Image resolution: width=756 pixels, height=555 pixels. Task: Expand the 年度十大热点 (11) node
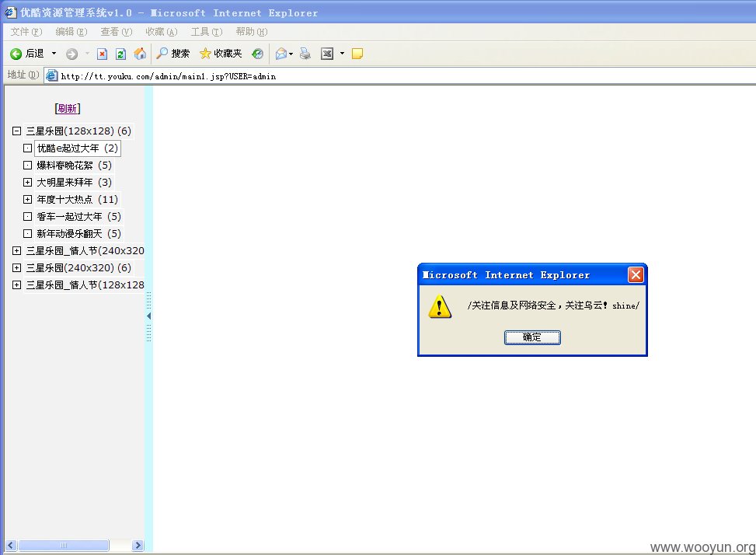(x=28, y=199)
